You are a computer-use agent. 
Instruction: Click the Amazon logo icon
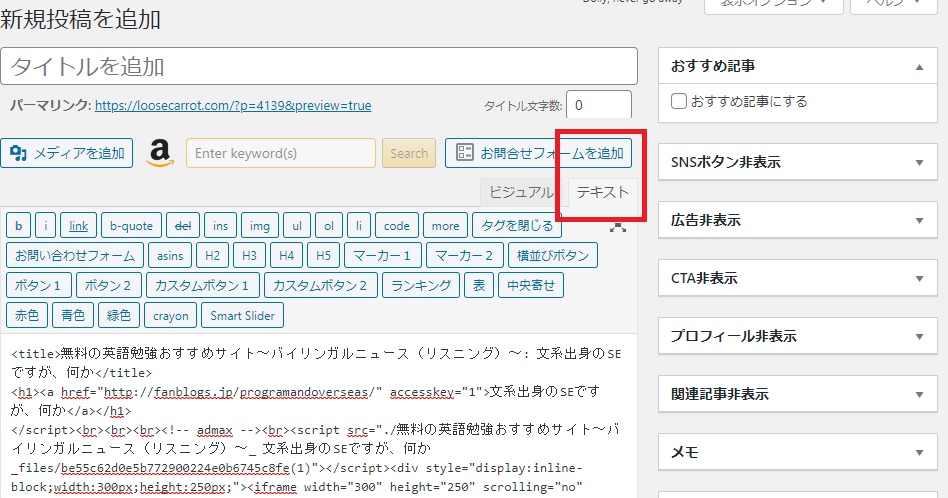(160, 153)
